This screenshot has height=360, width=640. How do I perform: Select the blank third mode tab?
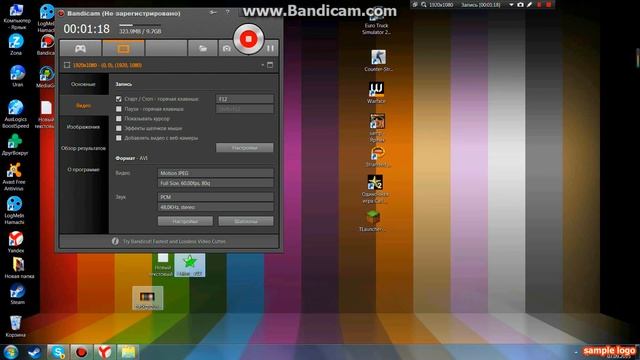pyautogui.click(x=166, y=49)
